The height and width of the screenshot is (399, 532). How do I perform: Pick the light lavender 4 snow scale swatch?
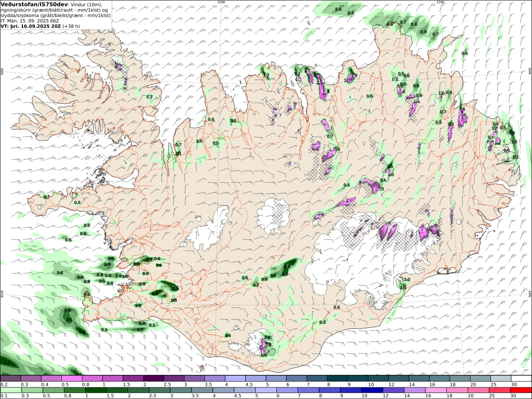(235, 379)
